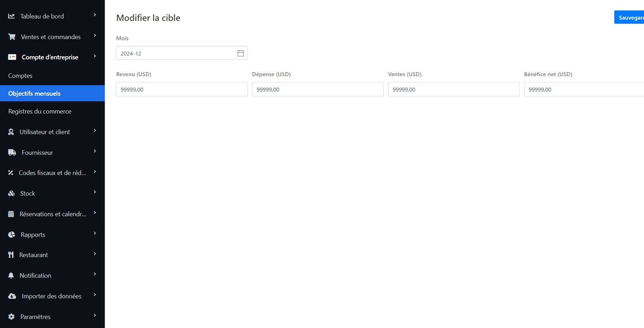
Task: Click the gear icon for Paramètres
Action: pyautogui.click(x=11, y=317)
